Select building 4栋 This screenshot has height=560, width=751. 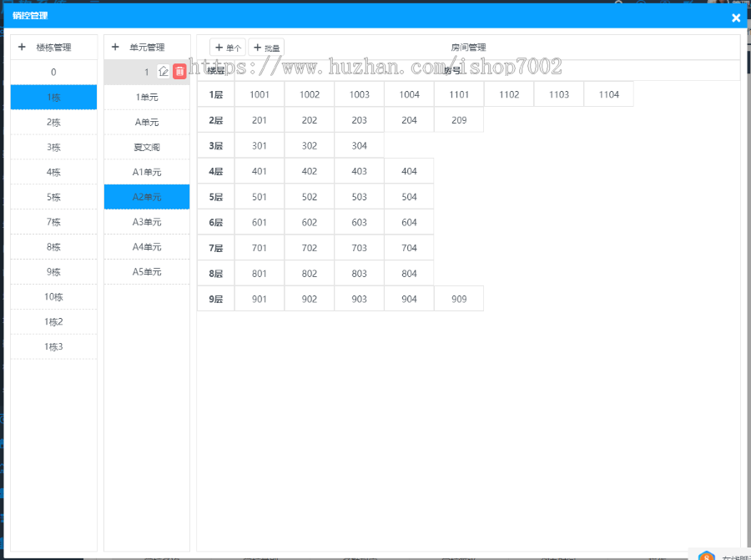tap(53, 172)
